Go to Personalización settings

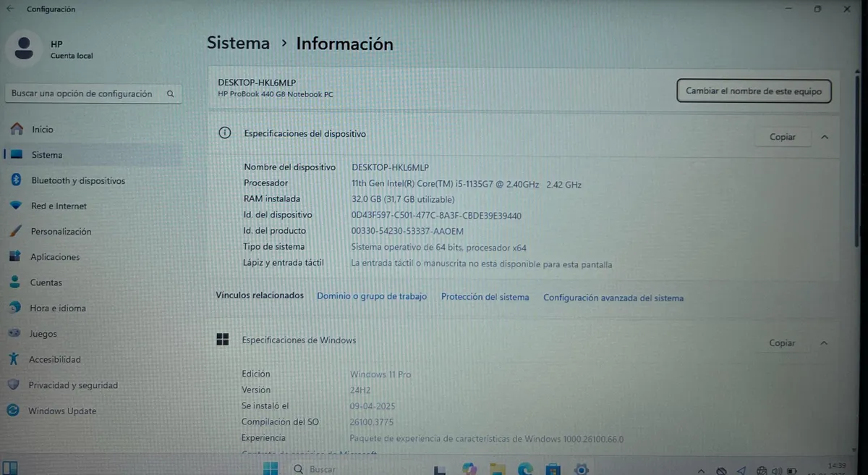tap(93, 232)
